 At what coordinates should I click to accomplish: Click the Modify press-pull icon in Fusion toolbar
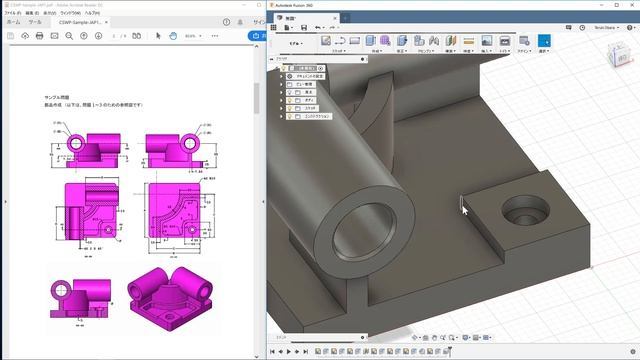[402, 41]
